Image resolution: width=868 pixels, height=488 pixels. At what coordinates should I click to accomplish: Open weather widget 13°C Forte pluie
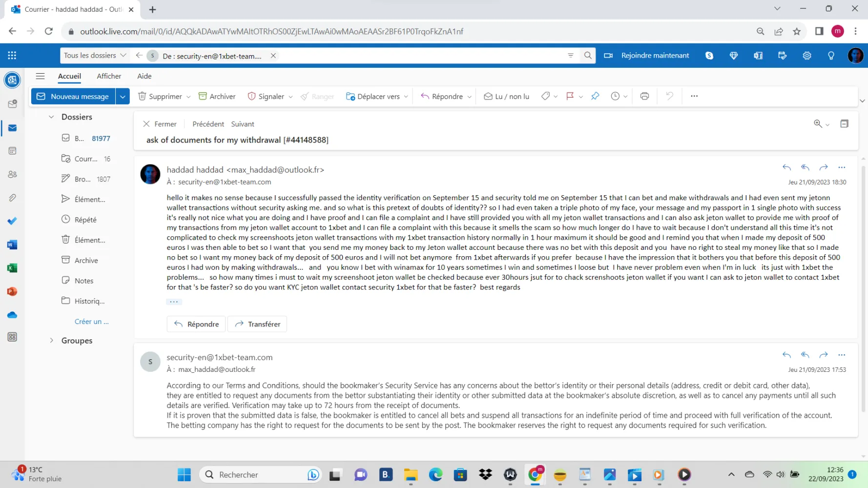pos(37,474)
